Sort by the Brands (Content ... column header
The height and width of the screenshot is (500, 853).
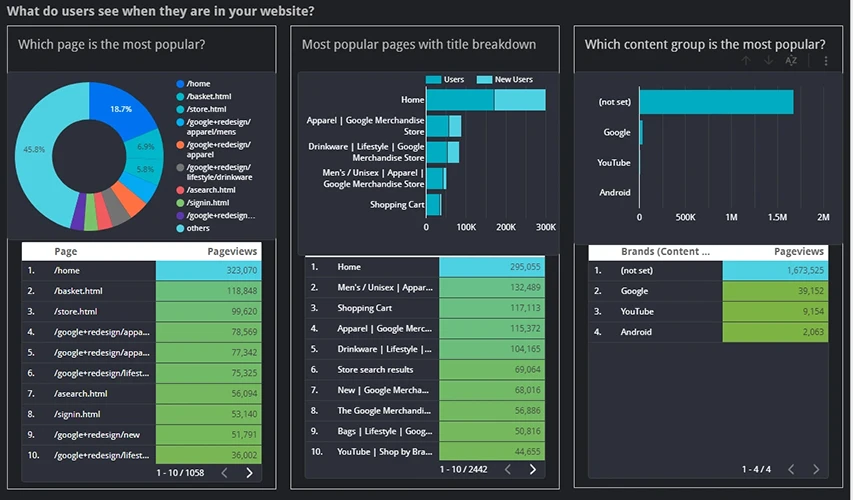(665, 251)
